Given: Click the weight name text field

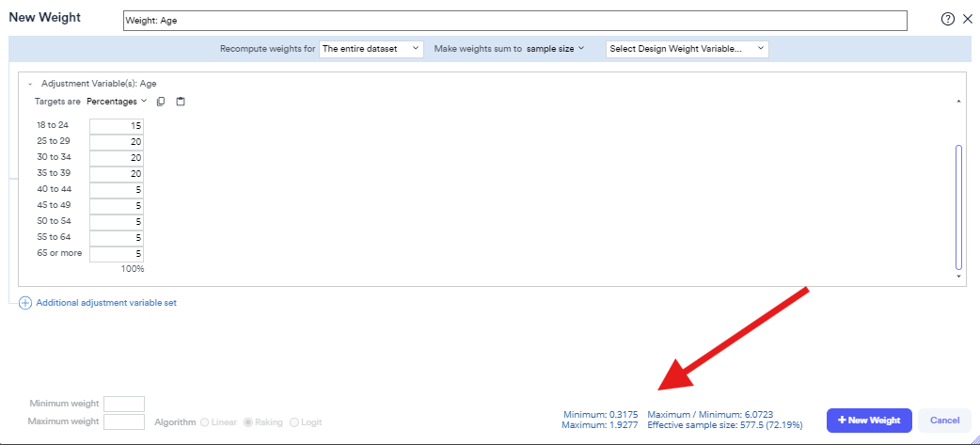Looking at the screenshot, I should tap(514, 20).
